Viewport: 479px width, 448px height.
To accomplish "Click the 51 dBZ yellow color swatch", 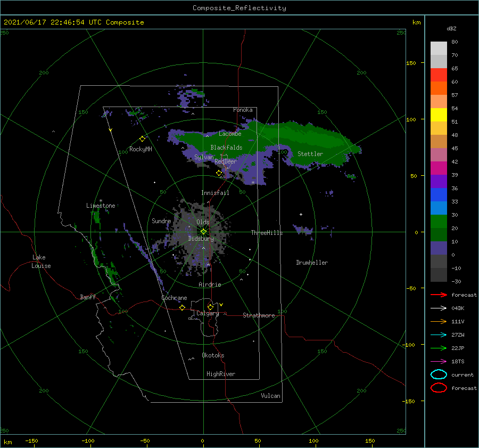I will click(439, 115).
